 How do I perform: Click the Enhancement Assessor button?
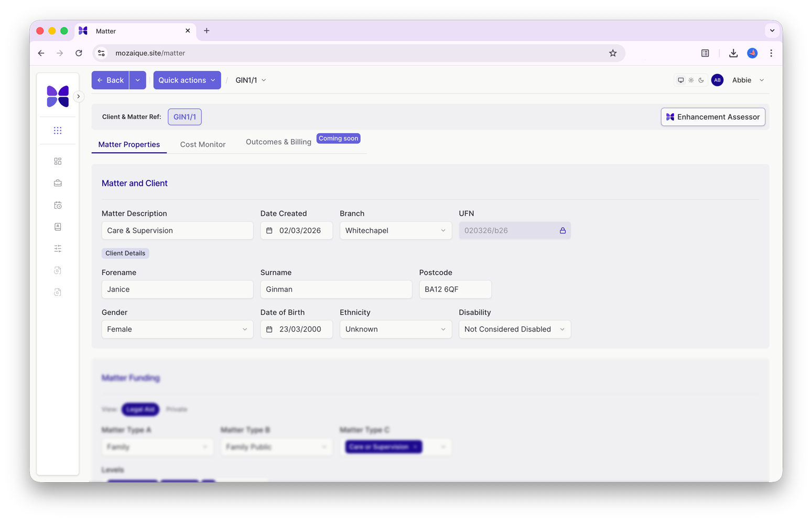click(712, 117)
